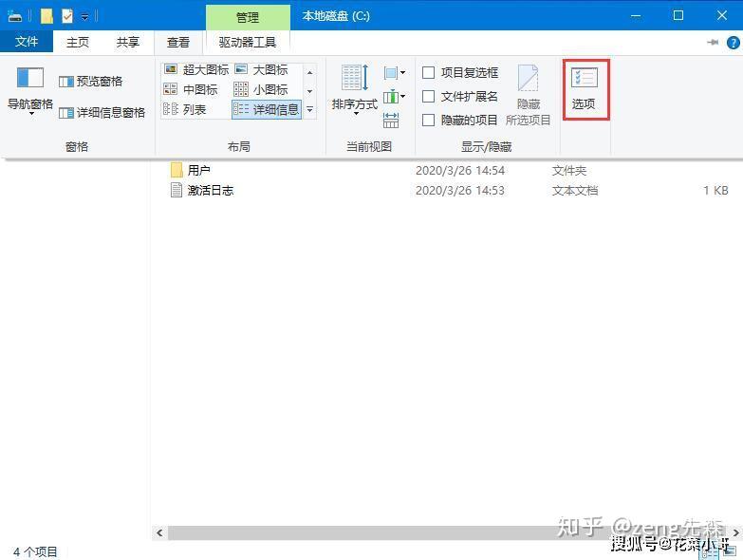Click the new folder quick access icon
This screenshot has height=560, width=743.
(46, 16)
